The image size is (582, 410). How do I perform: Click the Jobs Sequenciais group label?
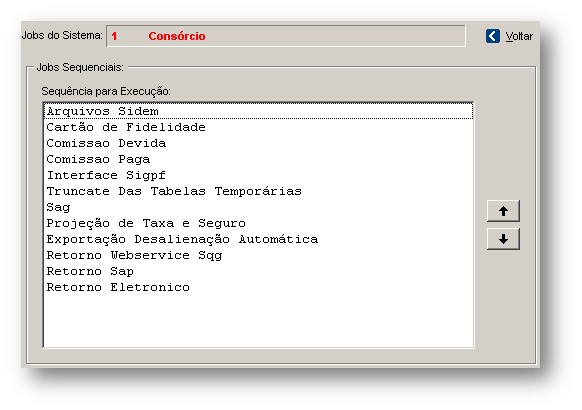pos(80,67)
